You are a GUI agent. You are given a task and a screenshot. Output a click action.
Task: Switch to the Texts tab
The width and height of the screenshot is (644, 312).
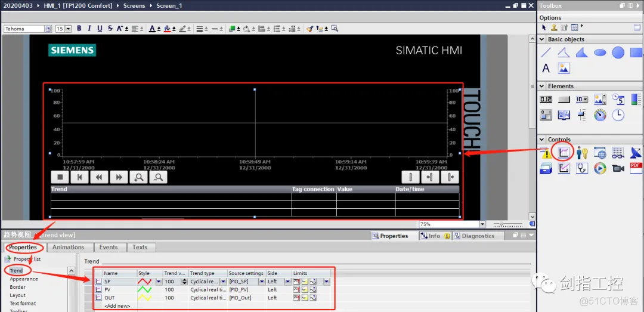click(140, 247)
